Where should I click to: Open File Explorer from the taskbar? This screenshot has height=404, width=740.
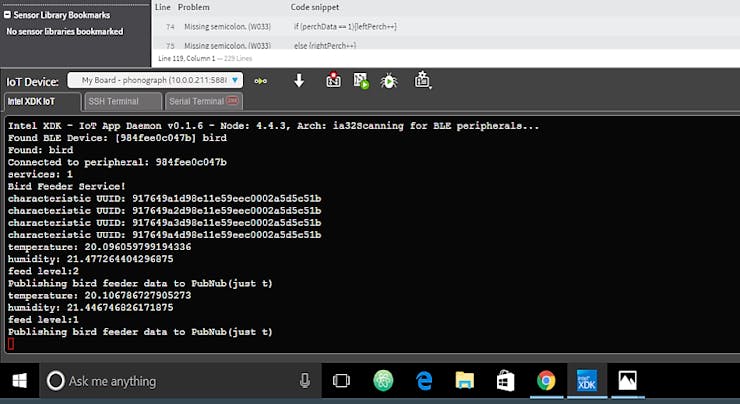(464, 380)
